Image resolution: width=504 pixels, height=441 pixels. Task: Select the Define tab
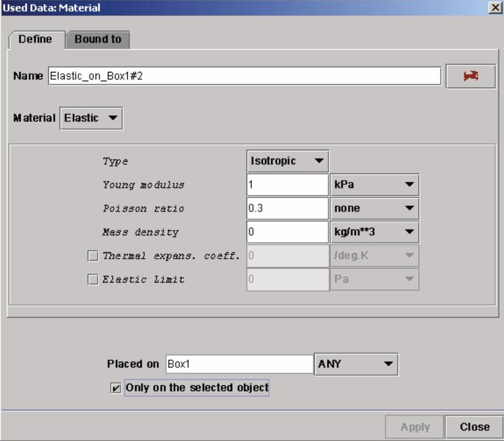click(35, 39)
